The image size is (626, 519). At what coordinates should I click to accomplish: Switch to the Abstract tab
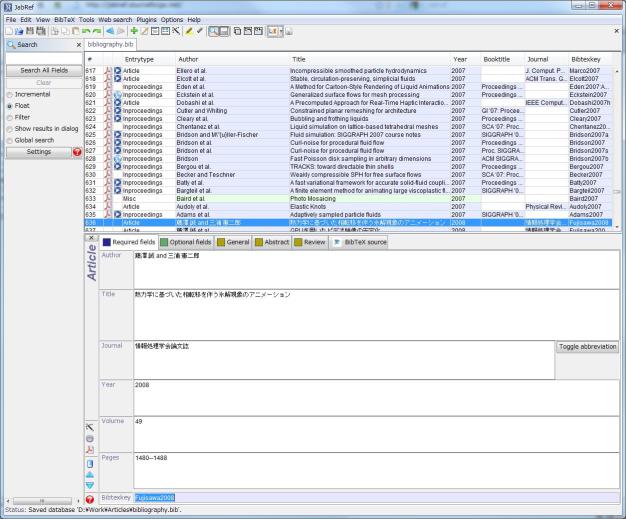click(x=275, y=241)
